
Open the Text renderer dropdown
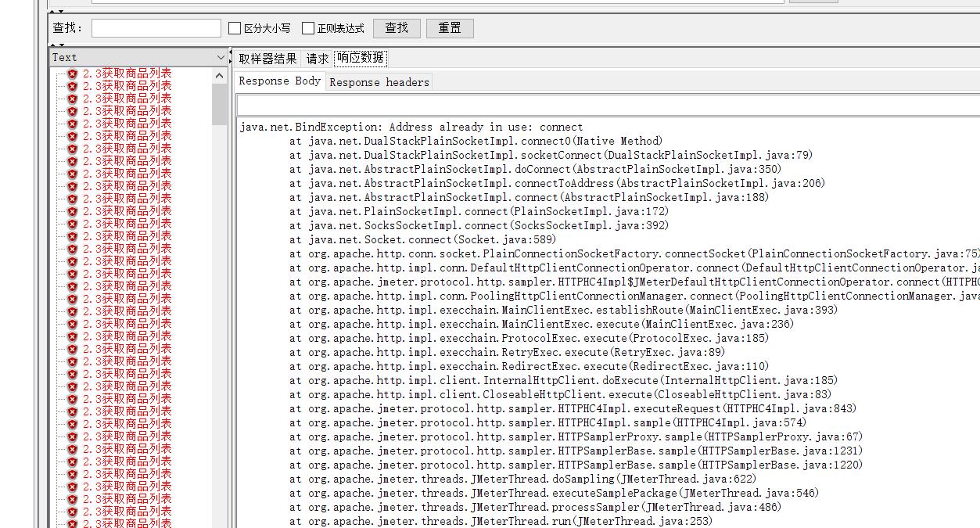(x=138, y=57)
